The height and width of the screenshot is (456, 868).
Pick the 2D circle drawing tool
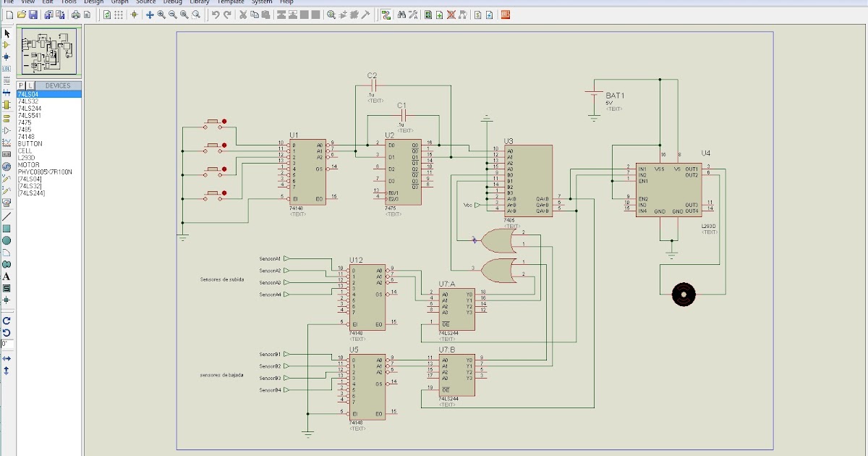pos(7,240)
